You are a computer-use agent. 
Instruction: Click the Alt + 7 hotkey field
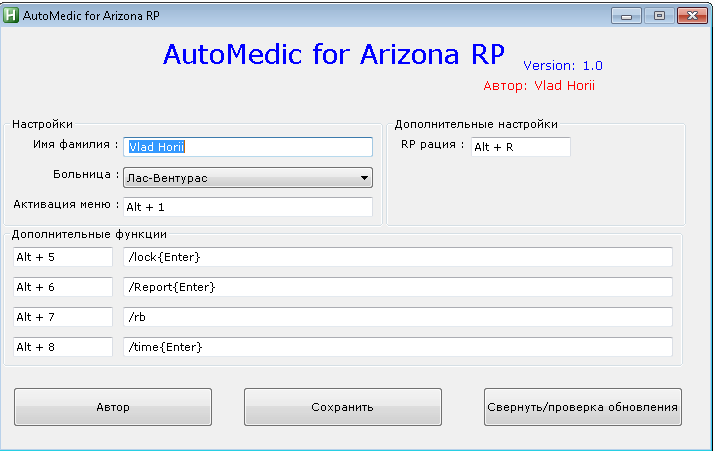click(62, 317)
